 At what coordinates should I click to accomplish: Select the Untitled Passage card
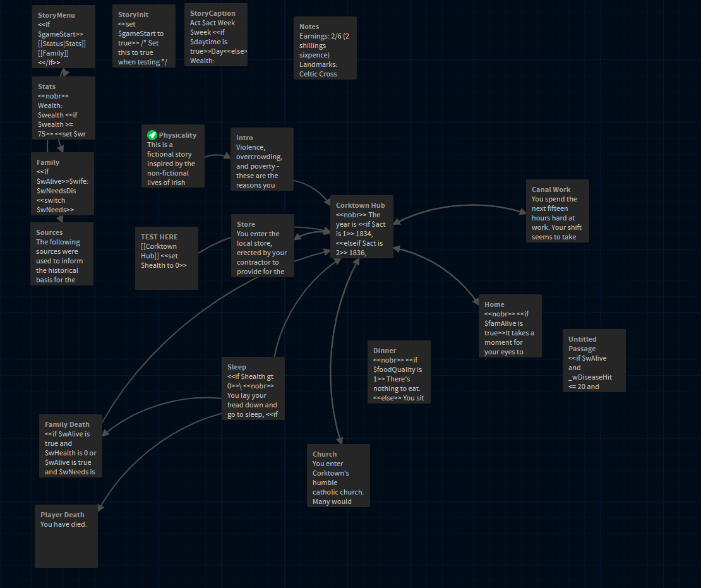594,361
